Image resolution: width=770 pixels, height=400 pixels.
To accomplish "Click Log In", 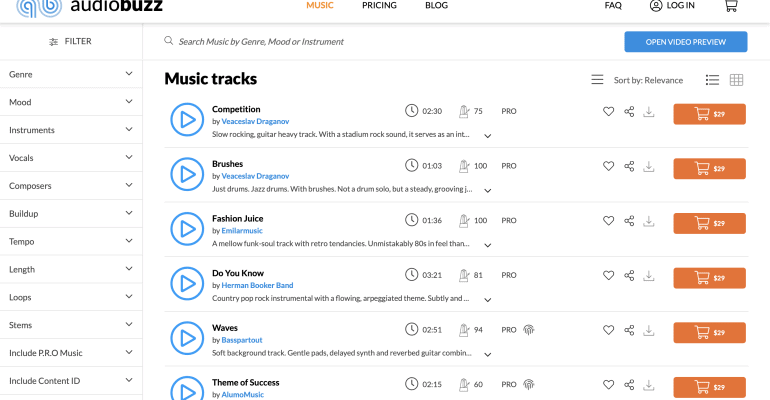I will click(x=672, y=5).
